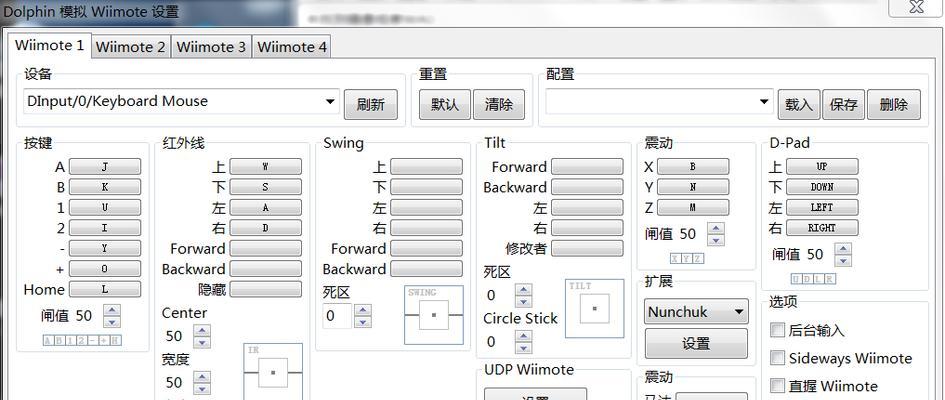Increase the 按键 threshold value
The image size is (945, 400).
pyautogui.click(x=112, y=310)
